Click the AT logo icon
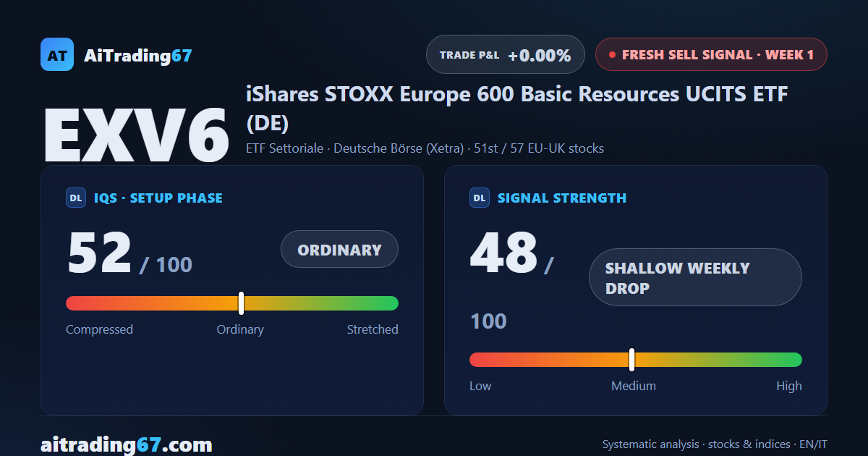Viewport: 868px width, 456px height. coord(57,54)
